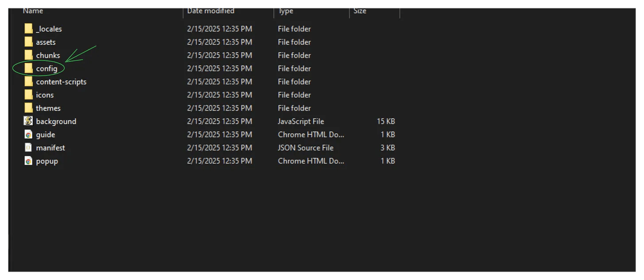The image size is (644, 280).
Task: Click the chunks folder icon
Action: [28, 55]
